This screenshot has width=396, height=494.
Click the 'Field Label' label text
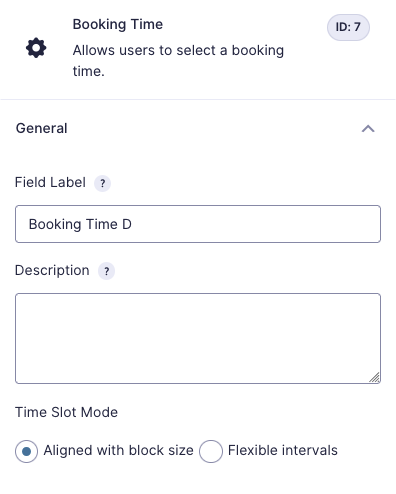click(50, 182)
